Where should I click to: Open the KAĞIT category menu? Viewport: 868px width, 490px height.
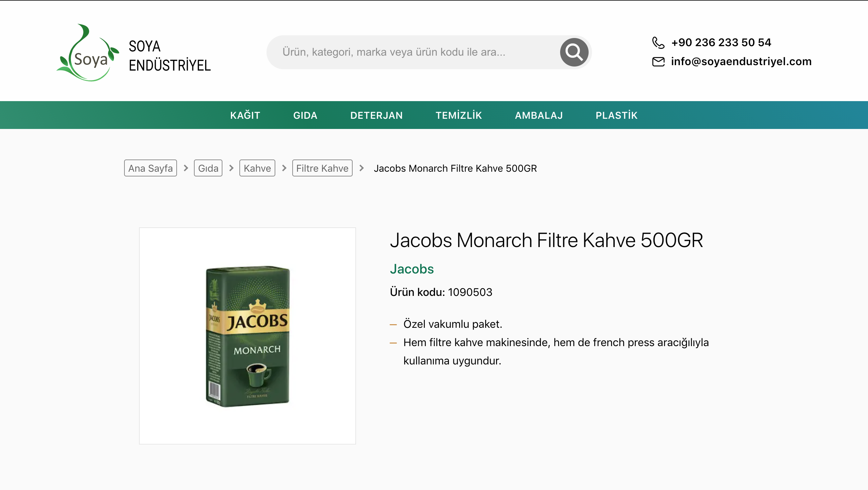(245, 115)
